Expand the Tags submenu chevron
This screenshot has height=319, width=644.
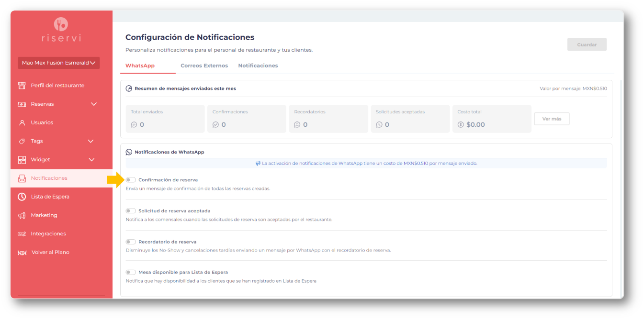point(91,141)
